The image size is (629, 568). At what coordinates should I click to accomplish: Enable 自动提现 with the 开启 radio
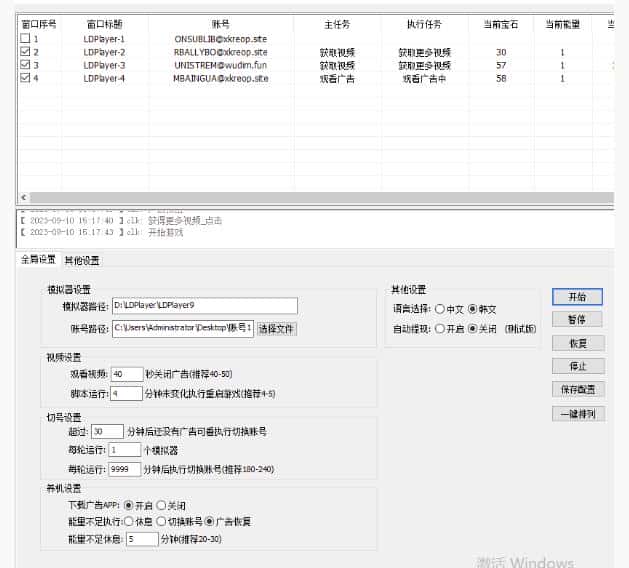pos(441,328)
